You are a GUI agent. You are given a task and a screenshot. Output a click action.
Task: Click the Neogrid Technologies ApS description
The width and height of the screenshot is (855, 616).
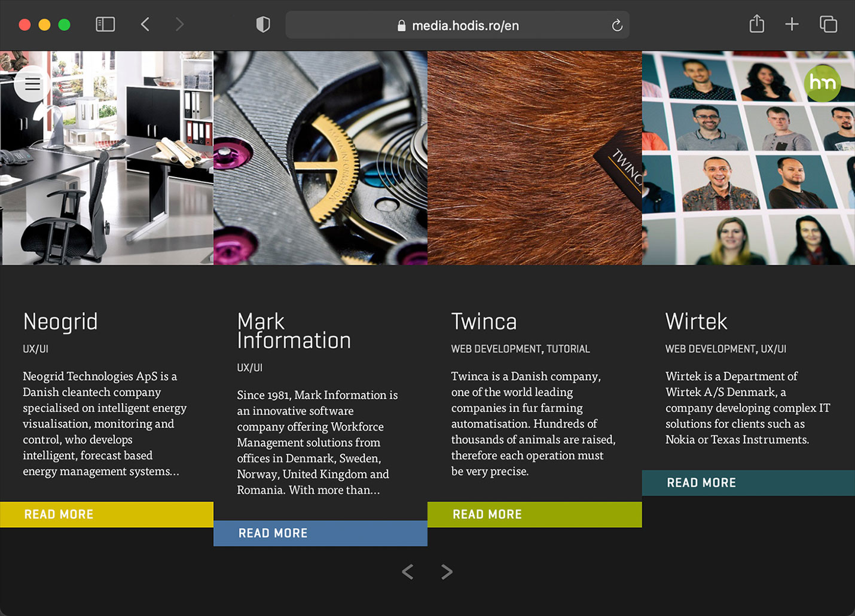pyautogui.click(x=105, y=423)
